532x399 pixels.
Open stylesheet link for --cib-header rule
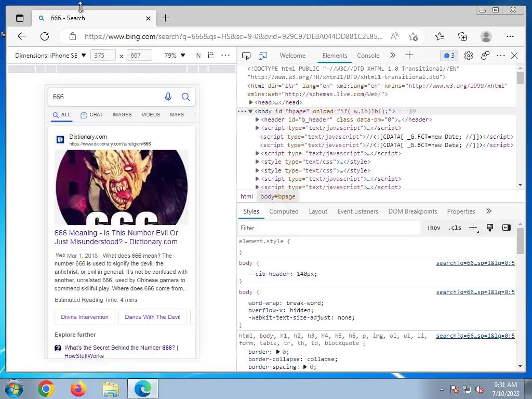[475, 263]
